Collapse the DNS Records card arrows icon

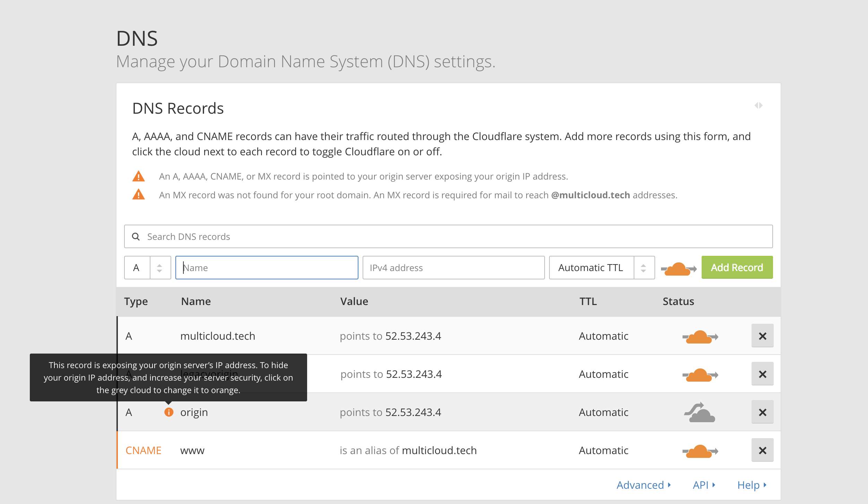pyautogui.click(x=758, y=105)
